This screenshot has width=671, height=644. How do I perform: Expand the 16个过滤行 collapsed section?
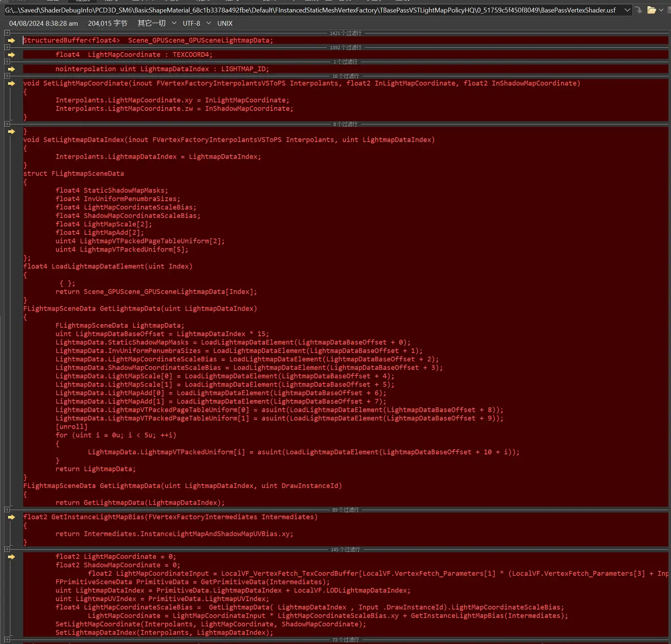point(7,76)
